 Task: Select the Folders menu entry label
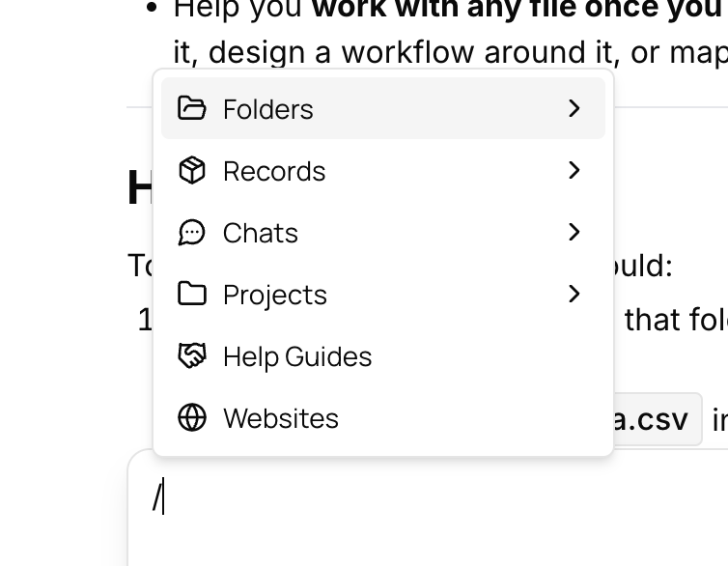267,109
